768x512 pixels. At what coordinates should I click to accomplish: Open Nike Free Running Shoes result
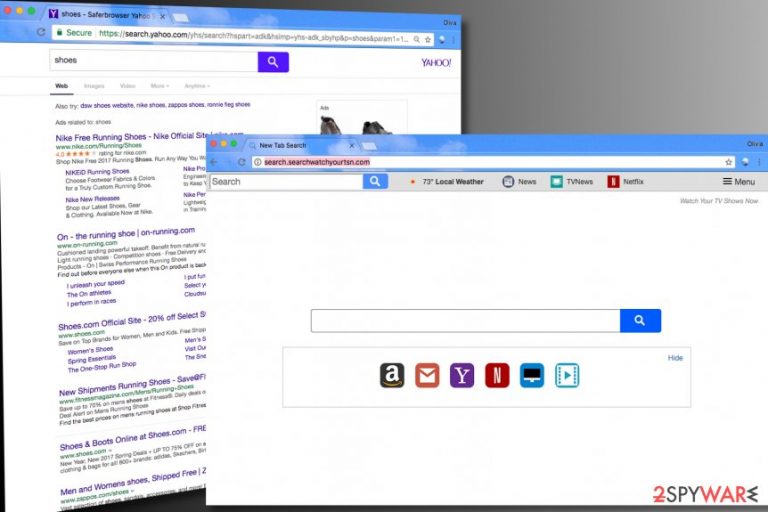tap(131, 137)
